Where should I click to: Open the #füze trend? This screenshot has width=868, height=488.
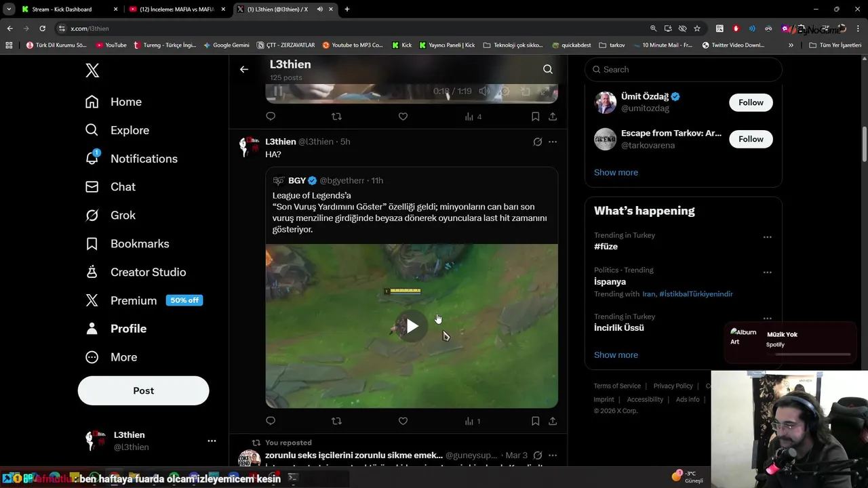[x=606, y=247]
